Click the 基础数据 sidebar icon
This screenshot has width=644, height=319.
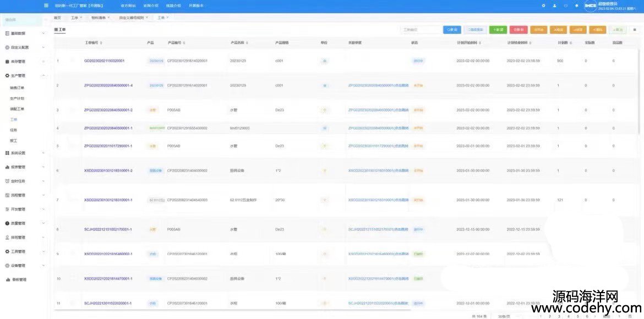pyautogui.click(x=7, y=33)
